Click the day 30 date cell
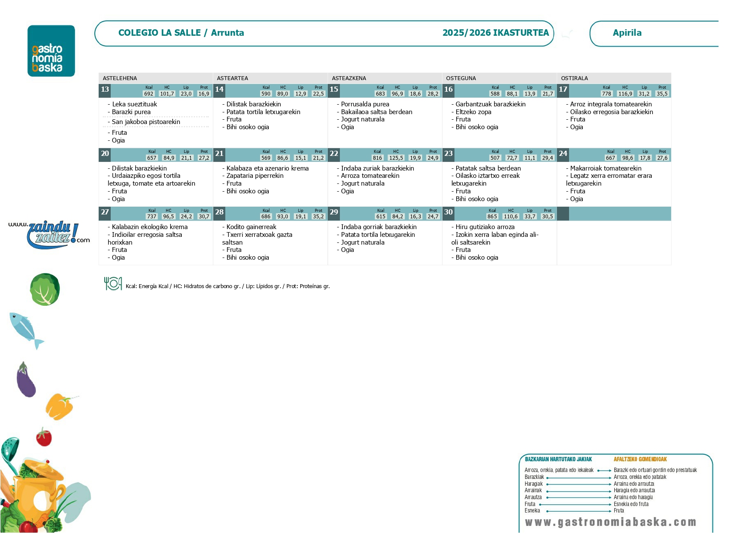This screenshot has height=534, width=756. [448, 212]
